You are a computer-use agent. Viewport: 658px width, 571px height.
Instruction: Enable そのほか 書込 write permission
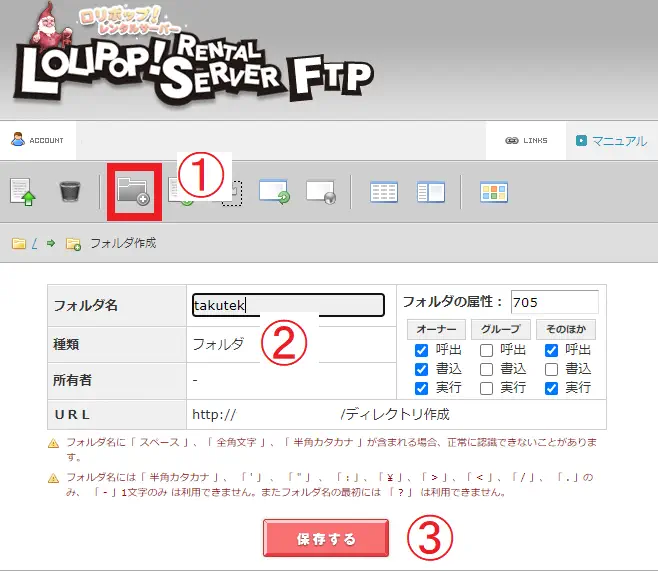552,369
